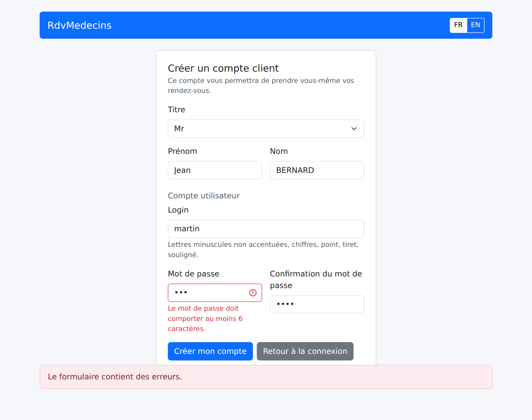Image resolution: width=532 pixels, height=420 pixels.
Task: Focus the Mot de passe field
Action: pyautogui.click(x=215, y=293)
